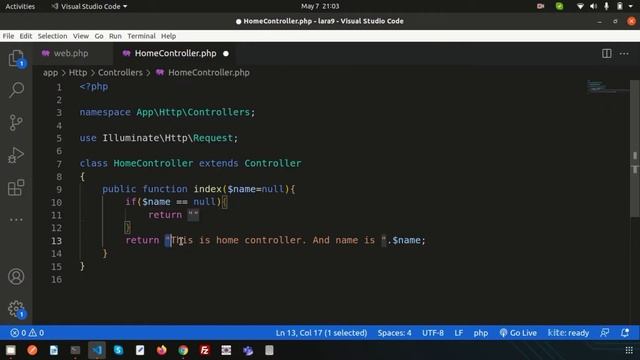
Task: Open the Accounts menu icon
Action: tap(16, 277)
